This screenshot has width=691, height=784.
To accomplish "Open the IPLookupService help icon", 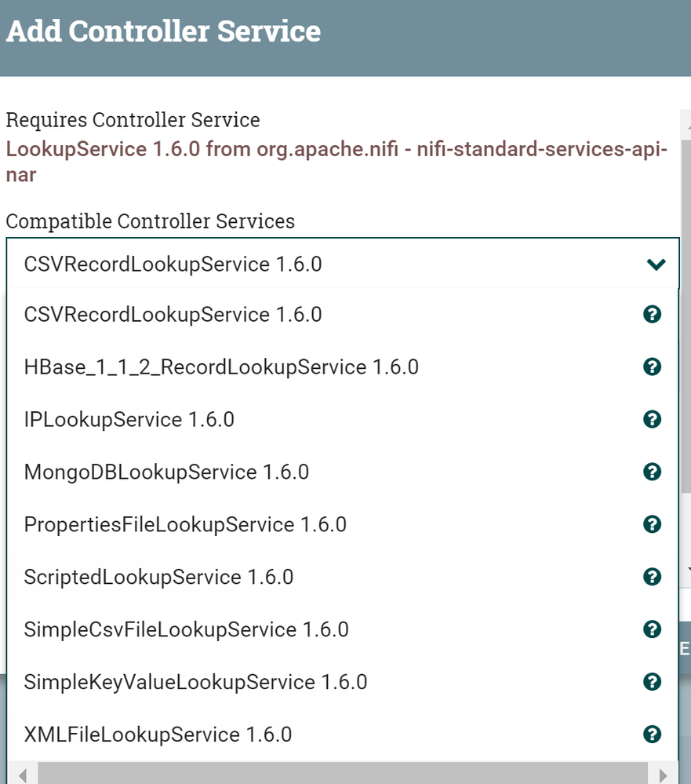I will pyautogui.click(x=652, y=419).
